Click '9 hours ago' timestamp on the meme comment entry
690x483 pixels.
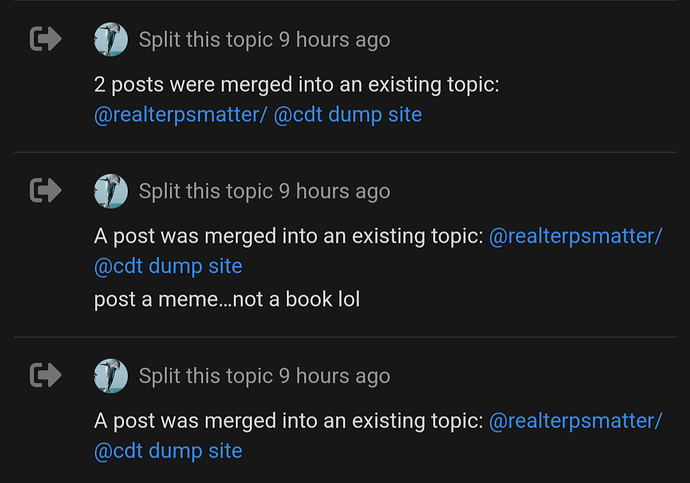(334, 191)
